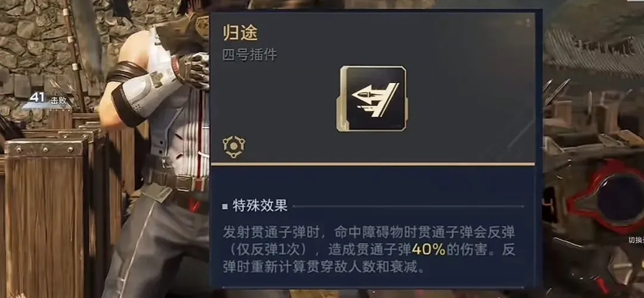This screenshot has width=644, height=298.
Task: Click the gold divider line under the icon area
Action: pos(373,164)
